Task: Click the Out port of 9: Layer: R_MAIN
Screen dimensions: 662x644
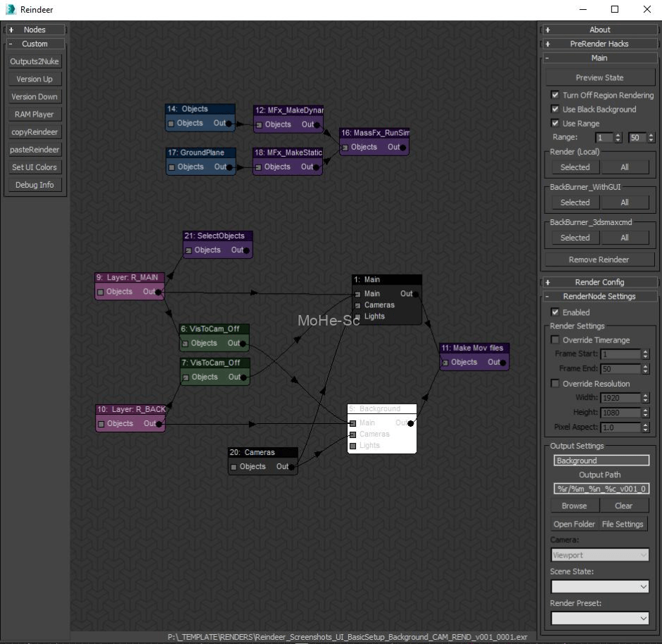Action: coord(160,292)
